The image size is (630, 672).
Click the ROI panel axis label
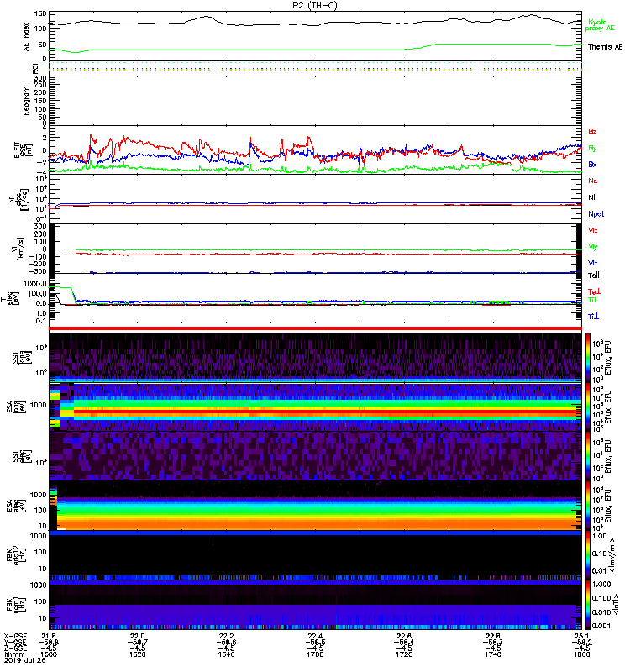tap(35, 68)
